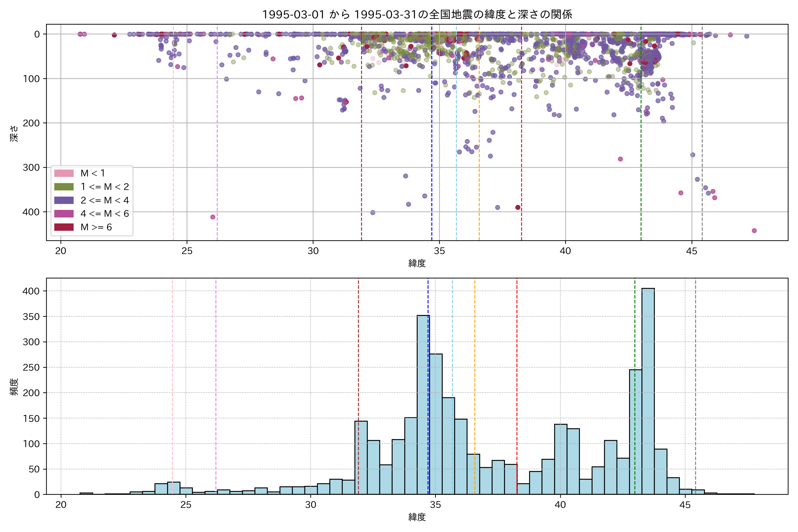Image resolution: width=798 pixels, height=532 pixels.
Task: Click the green 1 <= M < 2 swatch
Action: pyautogui.click(x=64, y=187)
